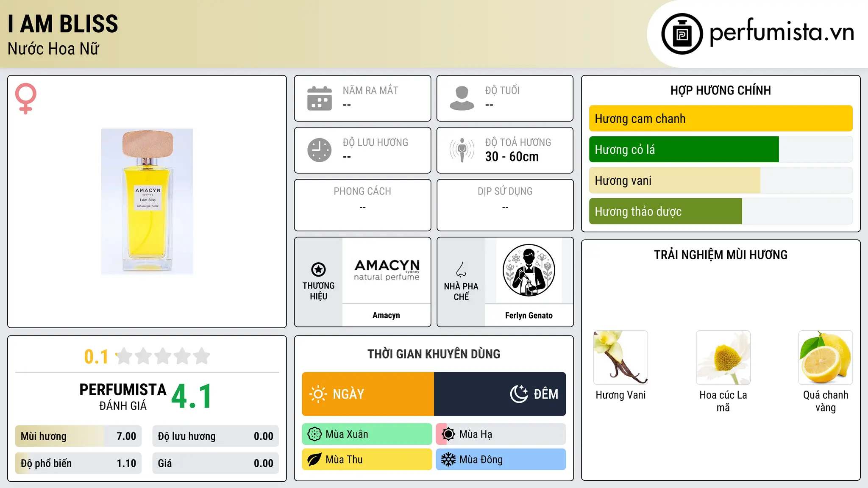Click the Hương vani accord bar
The image size is (868, 488).
[721, 180]
